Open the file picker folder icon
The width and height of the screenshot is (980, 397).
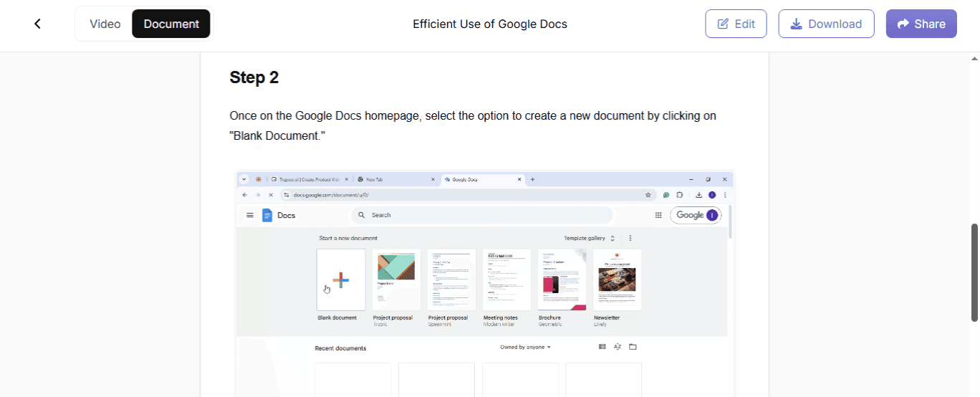click(x=633, y=347)
